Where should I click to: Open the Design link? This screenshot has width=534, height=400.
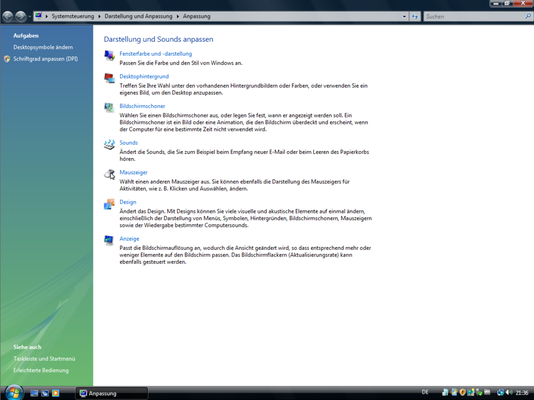128,202
